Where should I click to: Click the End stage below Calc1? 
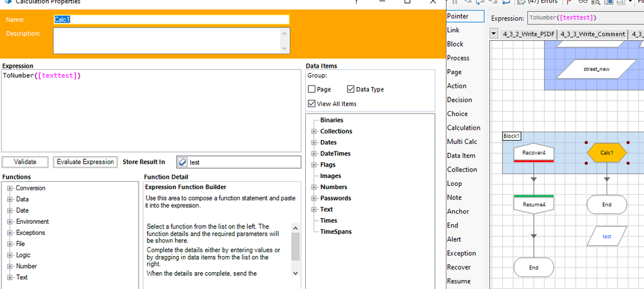(607, 204)
